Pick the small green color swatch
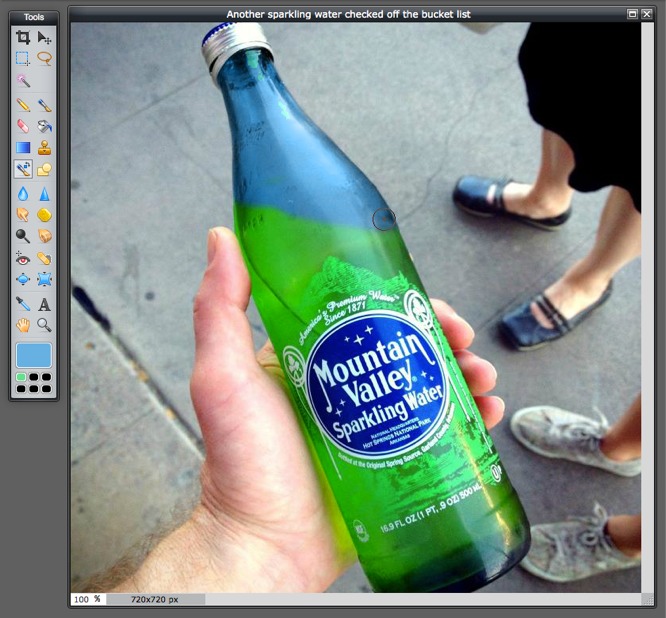This screenshot has width=666, height=618. (x=21, y=377)
